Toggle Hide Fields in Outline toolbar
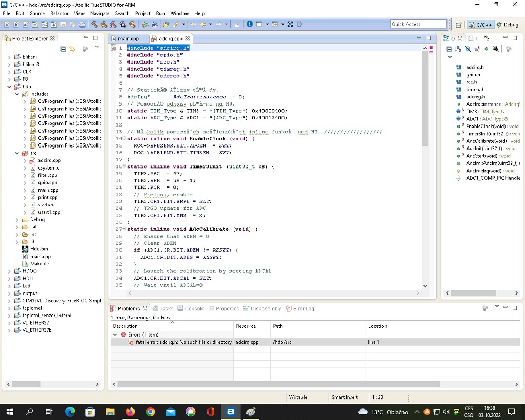 pos(467,49)
